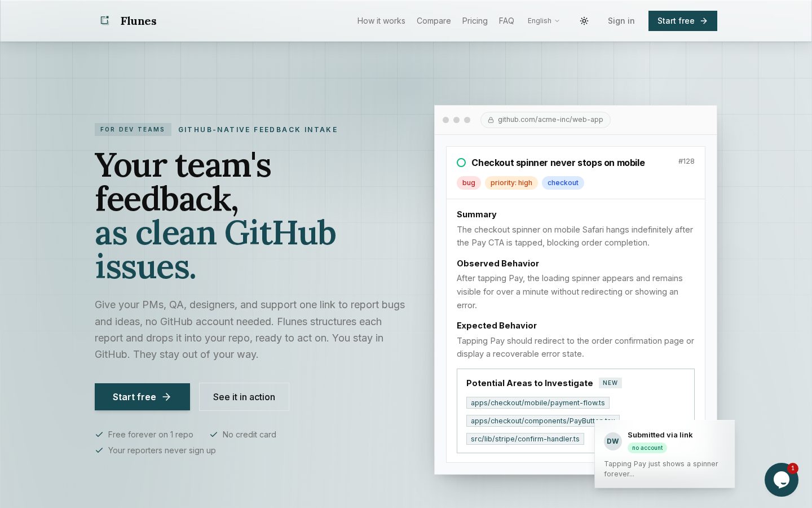The height and width of the screenshot is (508, 812).
Task: Click Your reporters never sign up text
Action: coord(162,450)
